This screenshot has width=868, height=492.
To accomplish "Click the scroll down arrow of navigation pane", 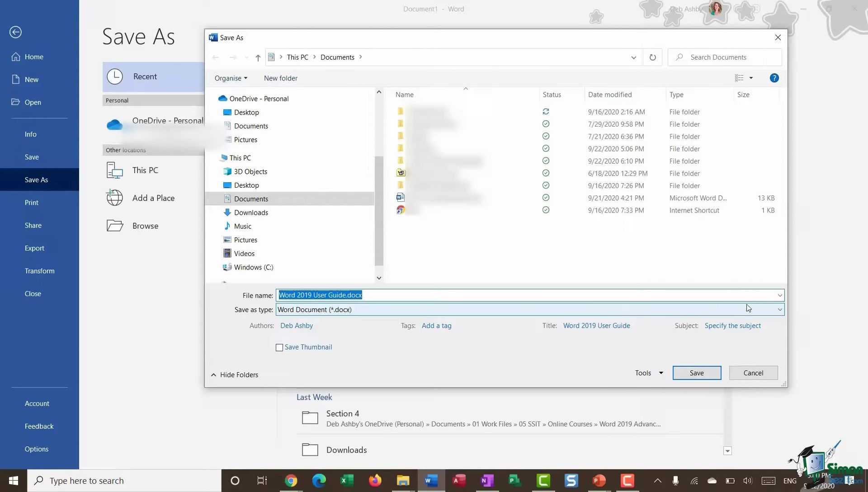I will point(379,278).
